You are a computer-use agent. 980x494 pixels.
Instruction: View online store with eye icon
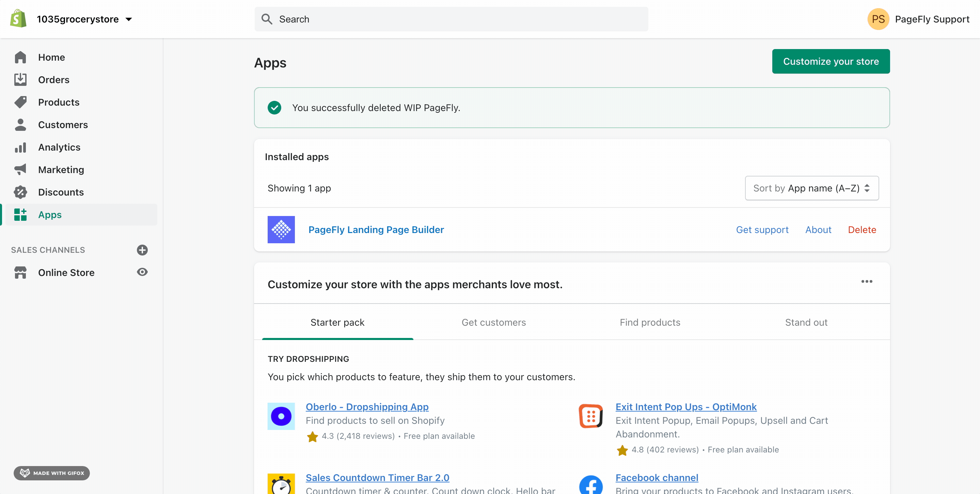142,272
